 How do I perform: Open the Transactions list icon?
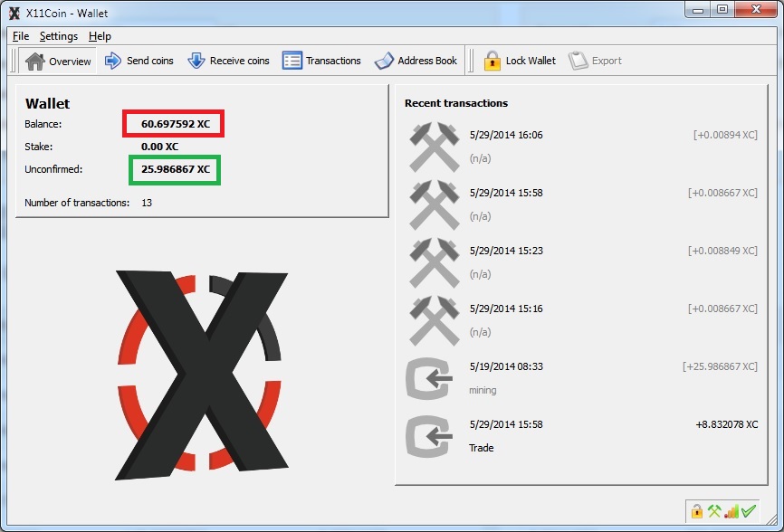(292, 61)
